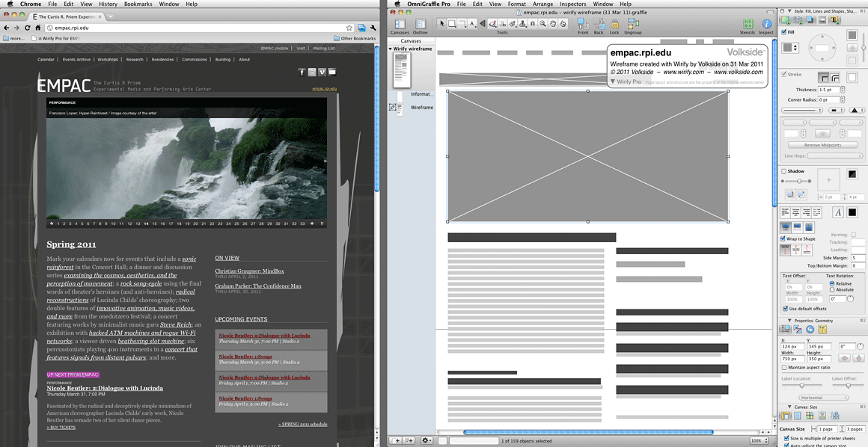
Task: Open OmniGraffle's Inspectors menu
Action: pyautogui.click(x=572, y=4)
